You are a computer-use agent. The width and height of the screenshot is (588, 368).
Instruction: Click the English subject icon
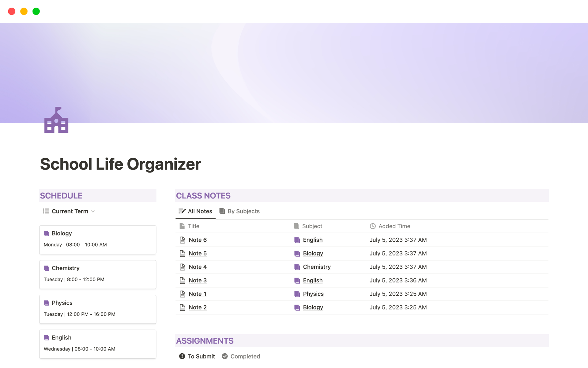(297, 240)
